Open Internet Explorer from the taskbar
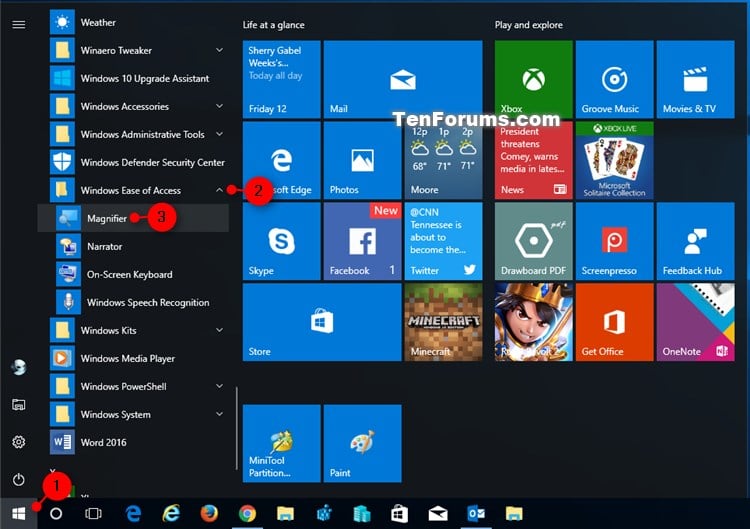The image size is (750, 529). point(171,514)
